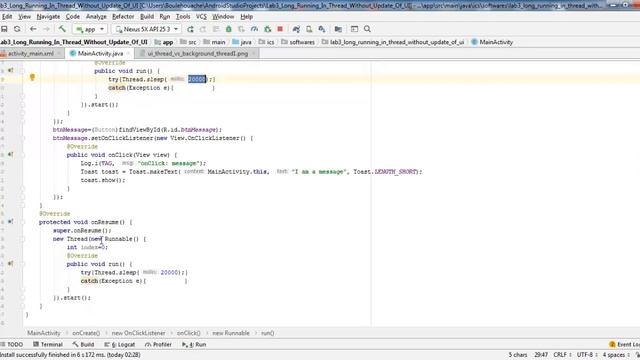Viewport: 640px width, 360px height.
Task: Click the main breadcrumb folder
Action: [214, 42]
